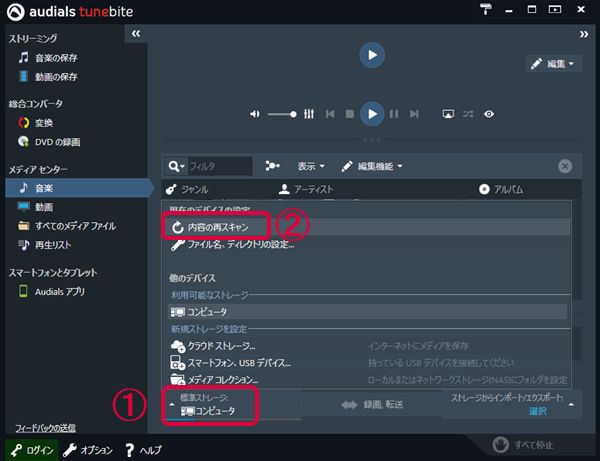Click the フィルタ input field
Image resolution: width=600 pixels, height=461 pixels.
point(220,166)
